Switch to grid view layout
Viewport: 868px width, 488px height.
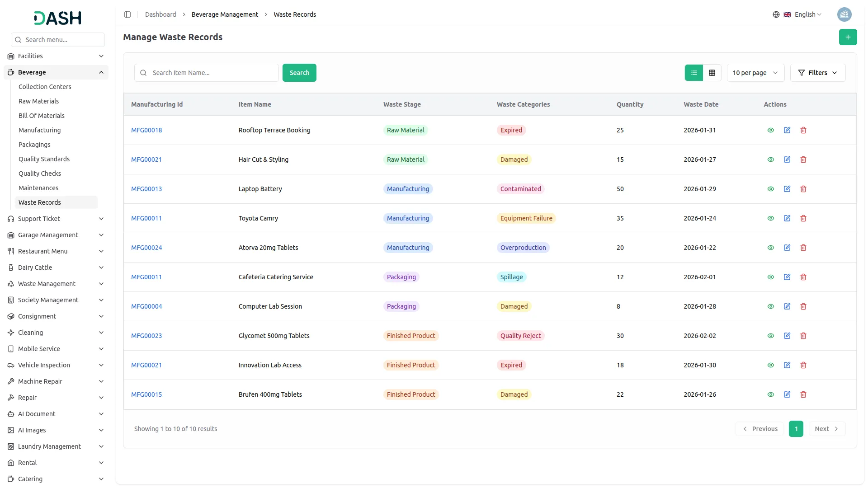click(x=712, y=73)
